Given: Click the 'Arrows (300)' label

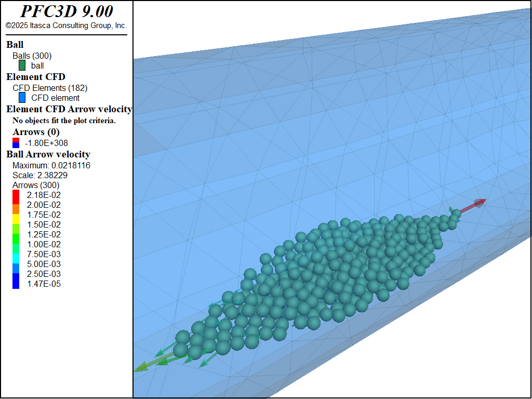Looking at the screenshot, I should pos(36,185).
